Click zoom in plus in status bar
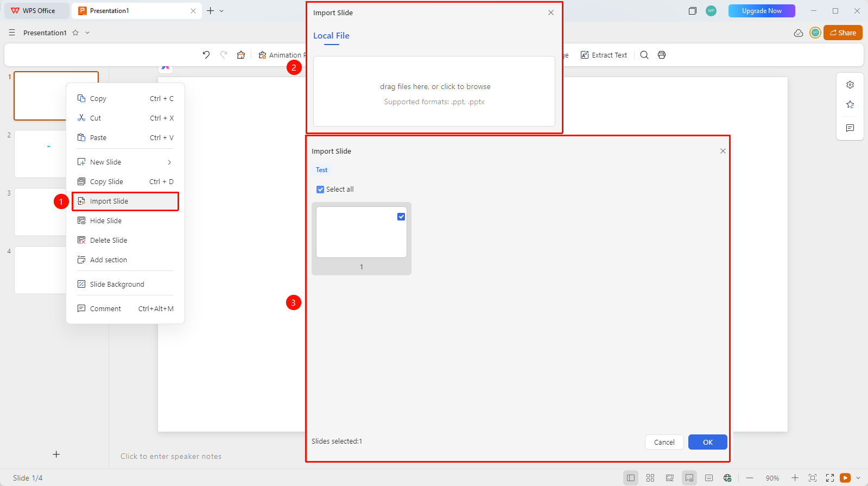 [x=795, y=478]
